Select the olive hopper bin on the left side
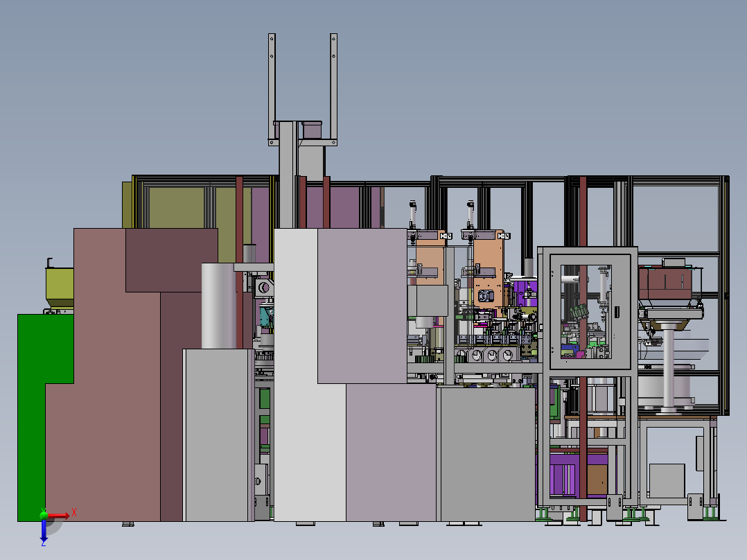Screen dimensions: 747x560 point(60,288)
